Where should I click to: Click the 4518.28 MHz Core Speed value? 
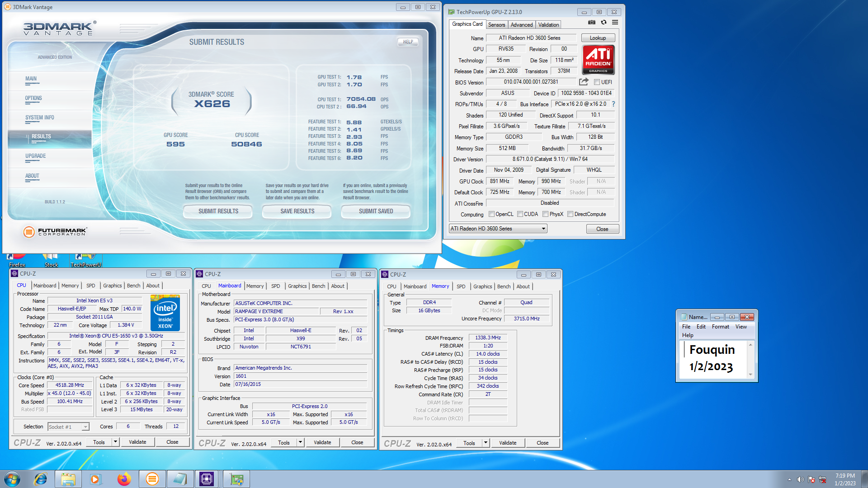[x=70, y=385]
